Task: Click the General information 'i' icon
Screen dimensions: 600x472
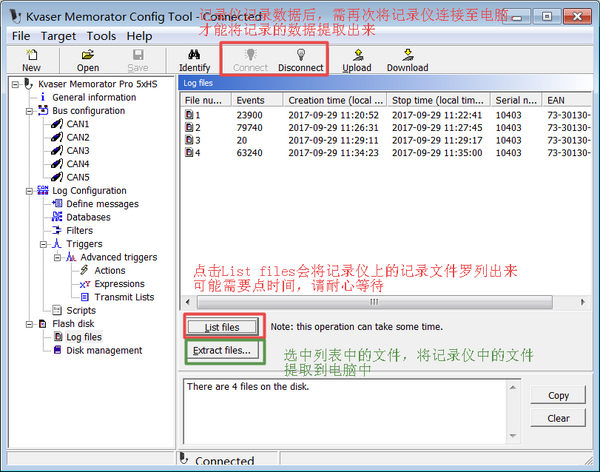Action: (42, 97)
